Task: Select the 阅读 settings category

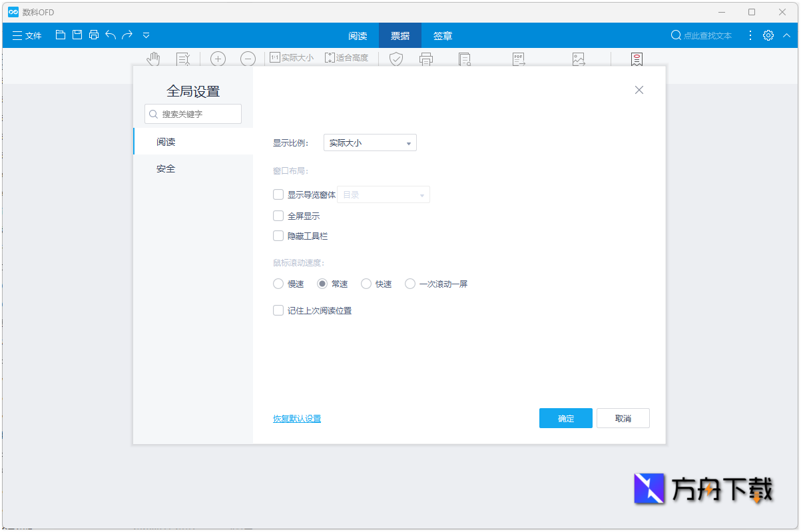Action: click(x=193, y=141)
